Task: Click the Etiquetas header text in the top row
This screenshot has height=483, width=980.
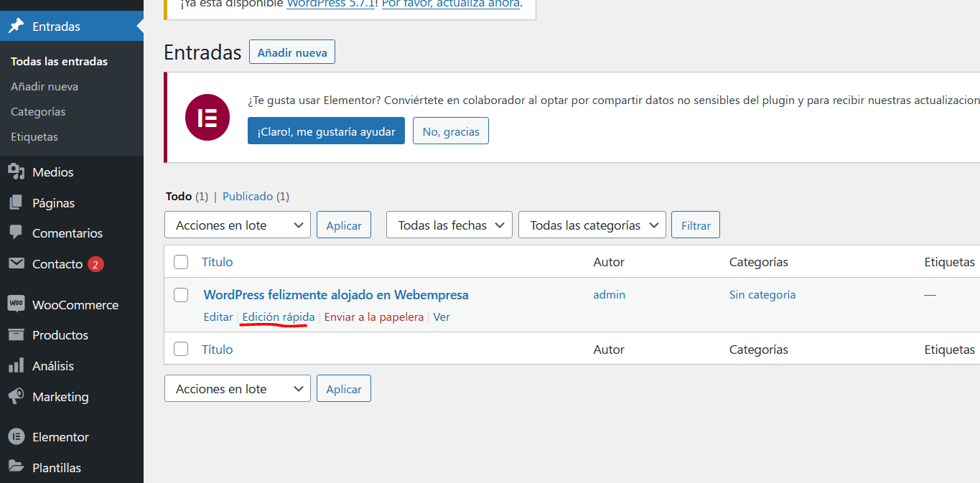Action: tap(950, 262)
